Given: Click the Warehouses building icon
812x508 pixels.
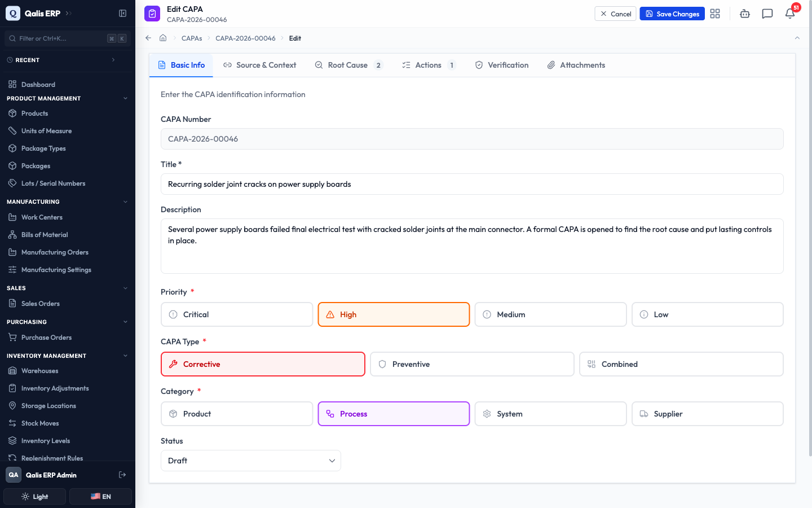Looking at the screenshot, I should pos(12,370).
